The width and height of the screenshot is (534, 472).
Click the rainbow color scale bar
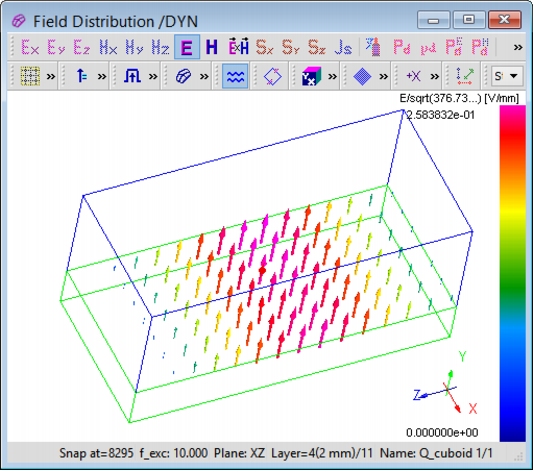click(x=513, y=273)
